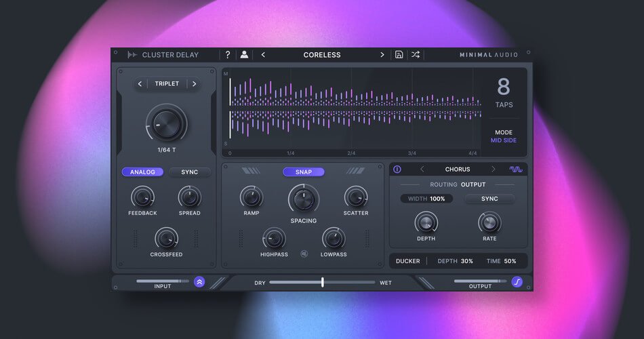This screenshot has width=644, height=339.
Task: Toggle the Chorus effect power icon
Action: point(397,169)
